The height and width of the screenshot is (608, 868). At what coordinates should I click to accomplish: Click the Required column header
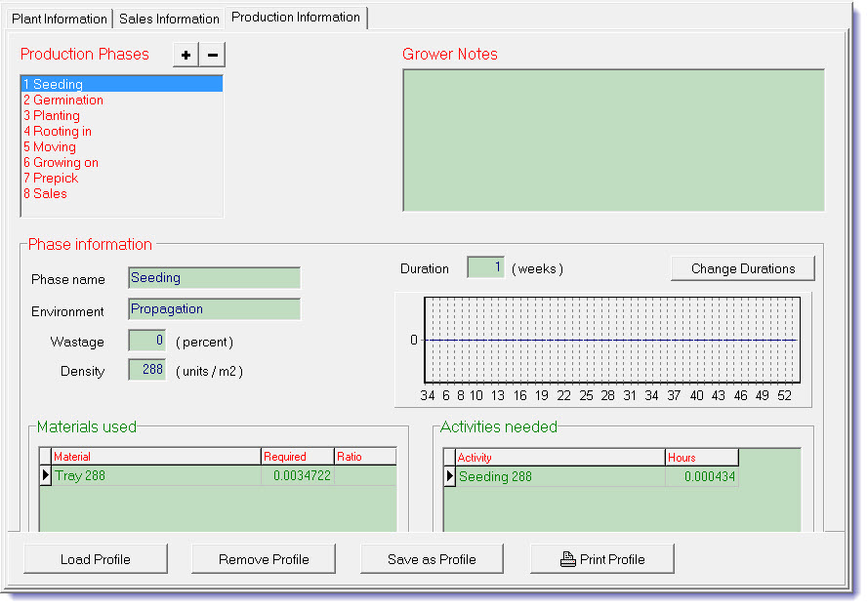pyautogui.click(x=298, y=457)
